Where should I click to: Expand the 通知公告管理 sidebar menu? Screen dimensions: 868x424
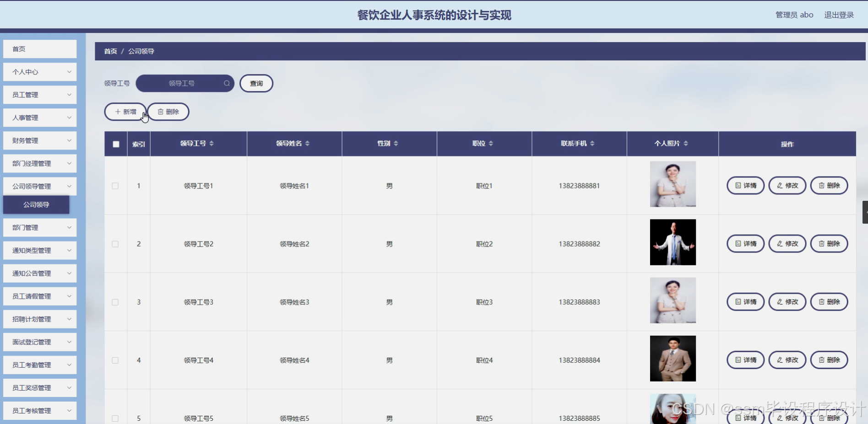tap(40, 273)
